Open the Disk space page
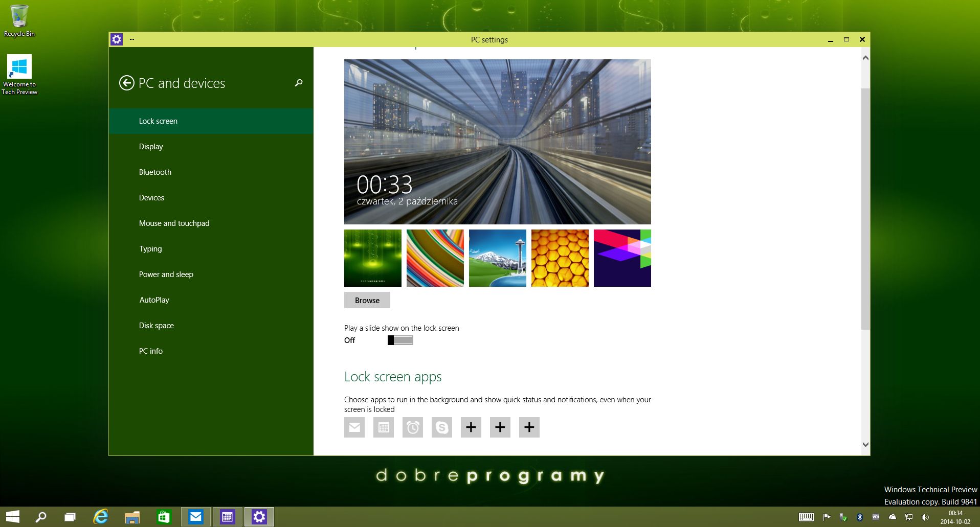Image resolution: width=980 pixels, height=527 pixels. point(211,326)
